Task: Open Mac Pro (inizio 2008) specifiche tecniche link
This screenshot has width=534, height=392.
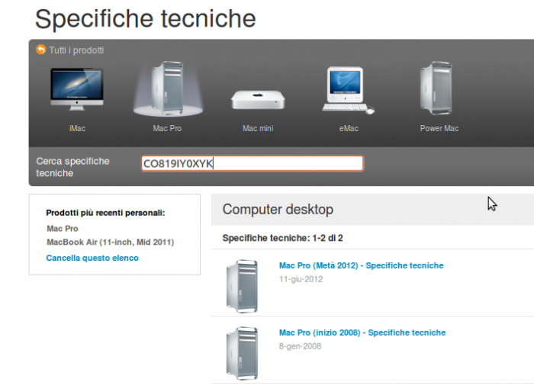Action: click(x=362, y=333)
